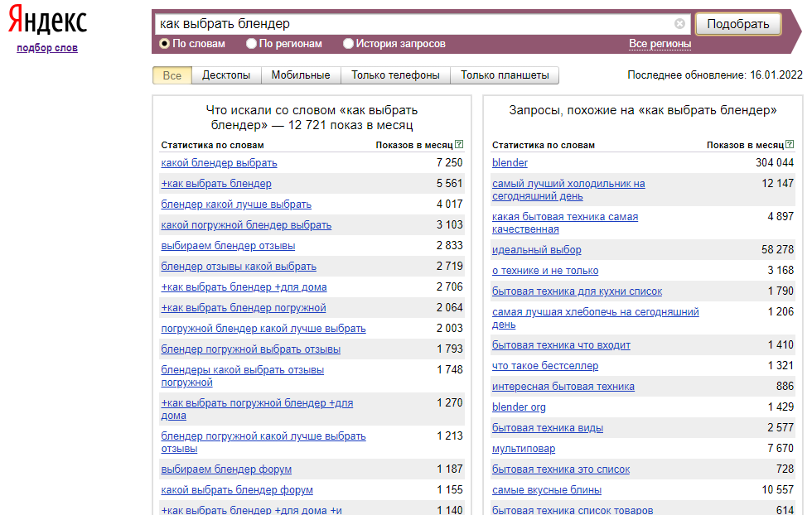Open the Все регионы region selector

pyautogui.click(x=660, y=44)
